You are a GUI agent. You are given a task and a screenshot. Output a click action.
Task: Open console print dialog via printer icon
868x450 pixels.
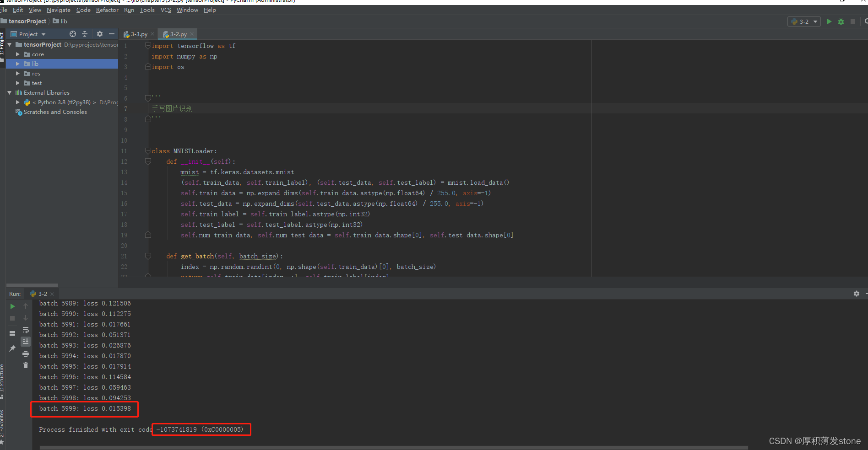click(26, 354)
